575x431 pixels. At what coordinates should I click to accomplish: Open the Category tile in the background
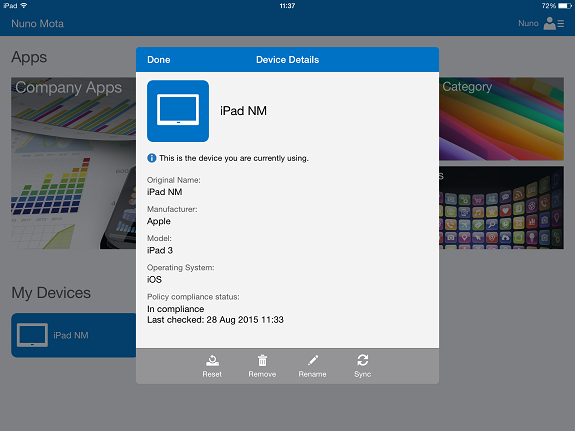(501, 119)
